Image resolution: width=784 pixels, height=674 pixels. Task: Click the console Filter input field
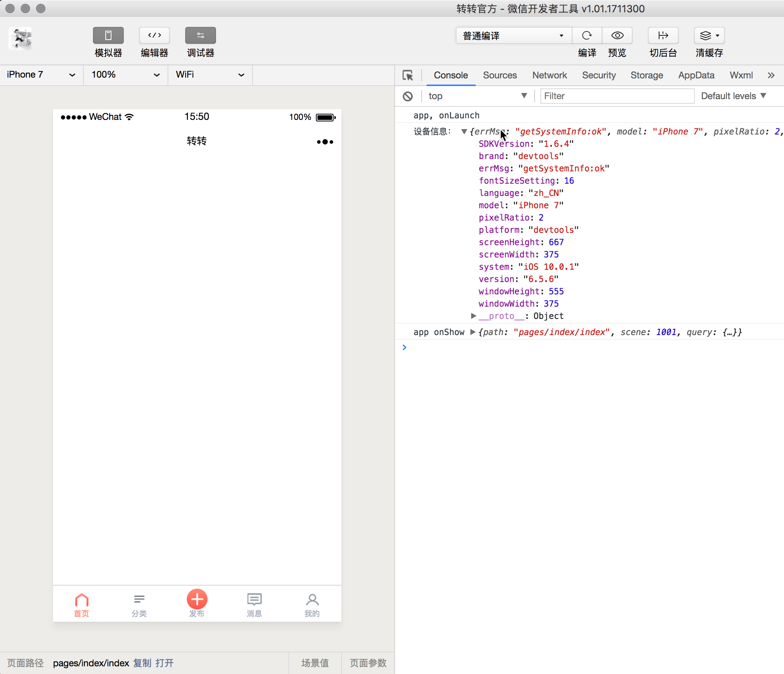pos(617,96)
